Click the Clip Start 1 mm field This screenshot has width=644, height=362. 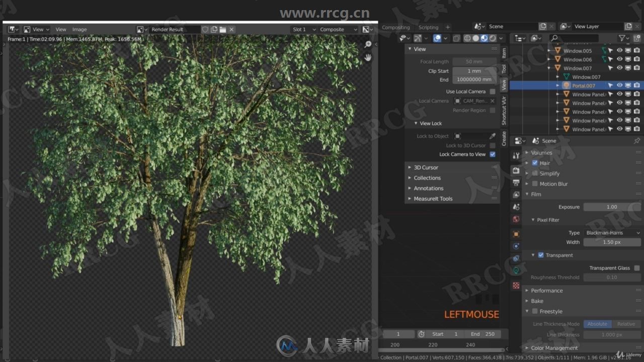(474, 71)
